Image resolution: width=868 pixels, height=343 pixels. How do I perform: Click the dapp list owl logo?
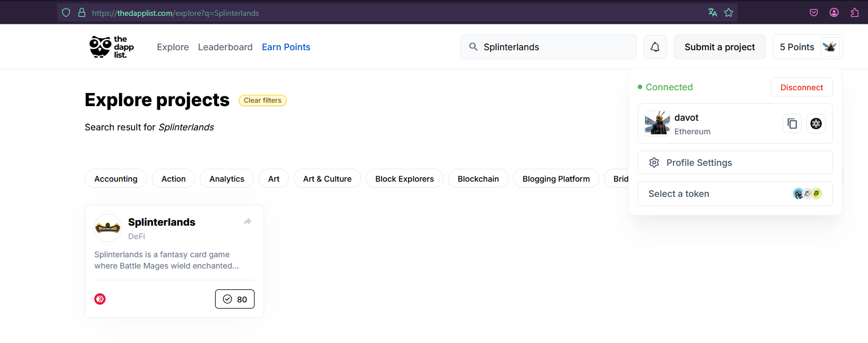pyautogui.click(x=112, y=47)
